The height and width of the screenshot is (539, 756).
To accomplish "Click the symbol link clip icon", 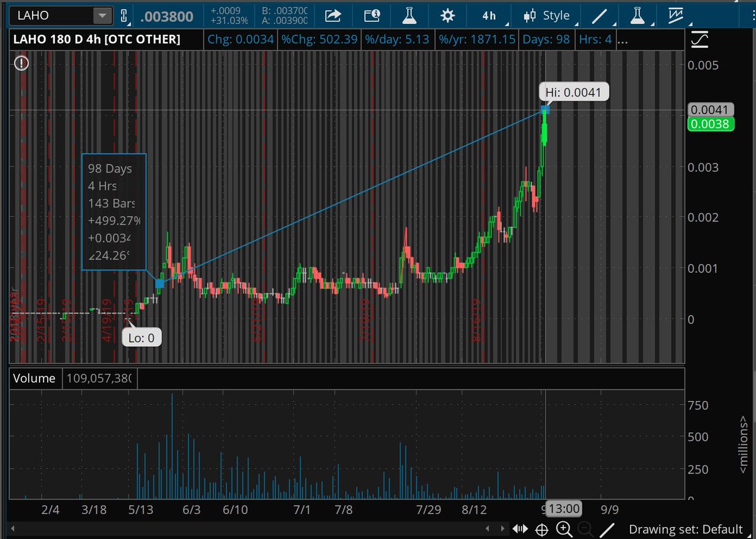I will pos(123,15).
